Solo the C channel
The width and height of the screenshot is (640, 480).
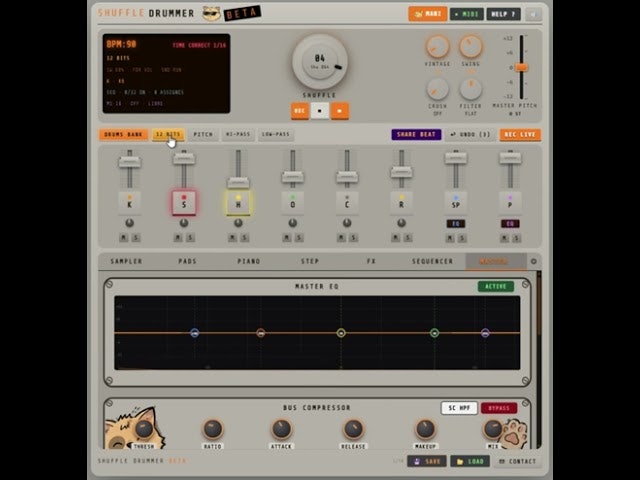(x=353, y=238)
